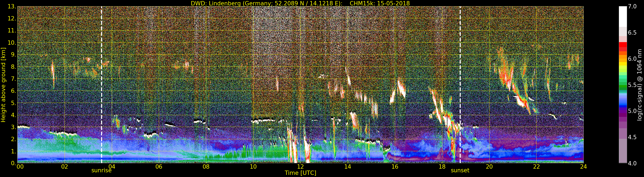Click the '0.' height axis tick label
Image resolution: width=644 pixels, height=177 pixels.
pos(13,163)
